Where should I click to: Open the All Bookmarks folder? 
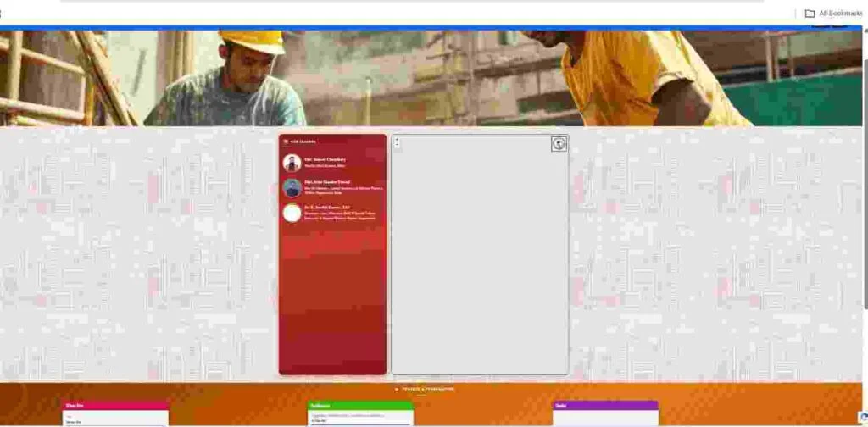pos(833,14)
